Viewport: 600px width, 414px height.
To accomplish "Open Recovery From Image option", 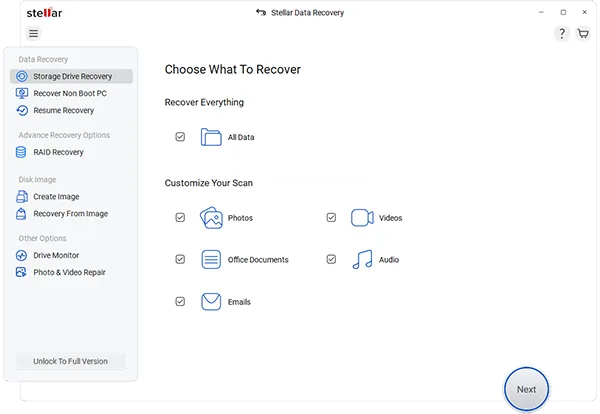I will (72, 214).
